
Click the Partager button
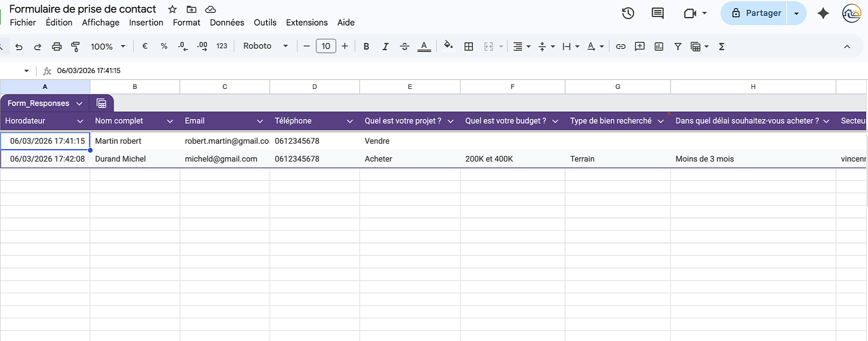pos(757,13)
